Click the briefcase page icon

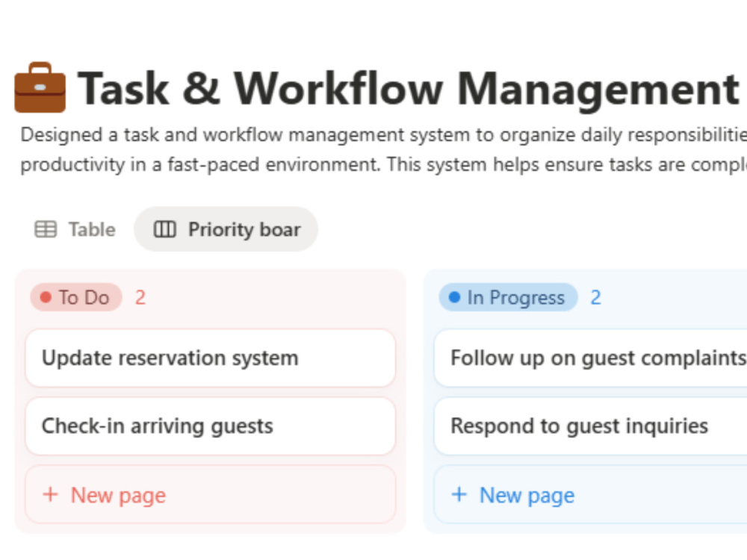click(40, 87)
